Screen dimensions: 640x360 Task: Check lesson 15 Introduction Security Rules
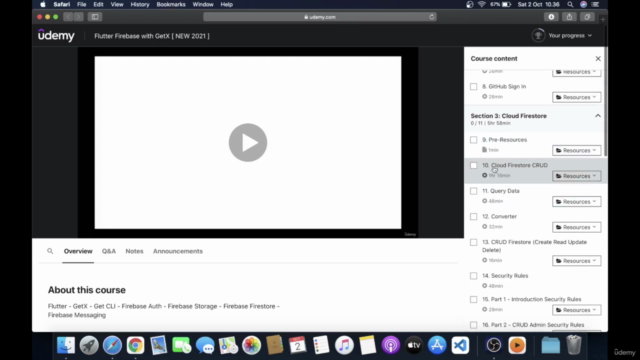tap(473, 300)
